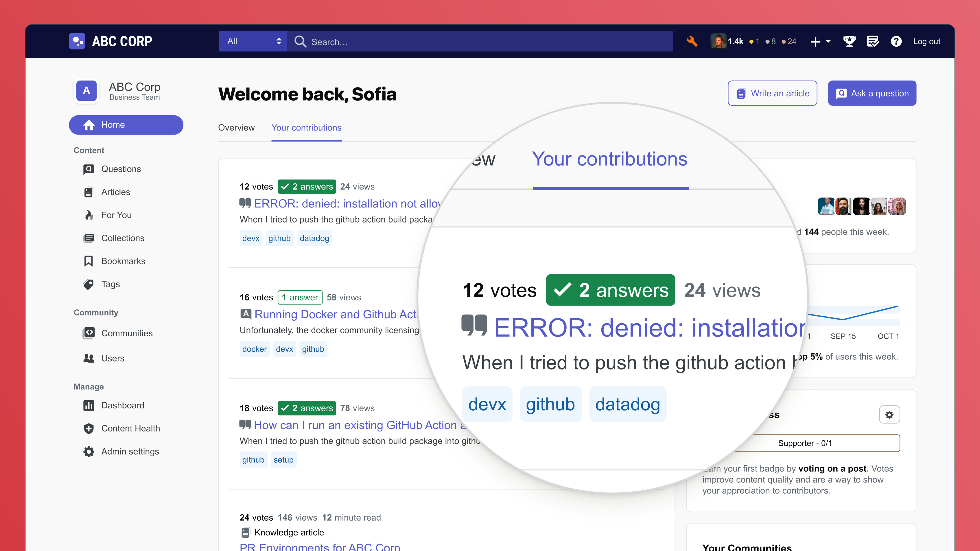
Task: Focus the Search field
Action: [480, 41]
